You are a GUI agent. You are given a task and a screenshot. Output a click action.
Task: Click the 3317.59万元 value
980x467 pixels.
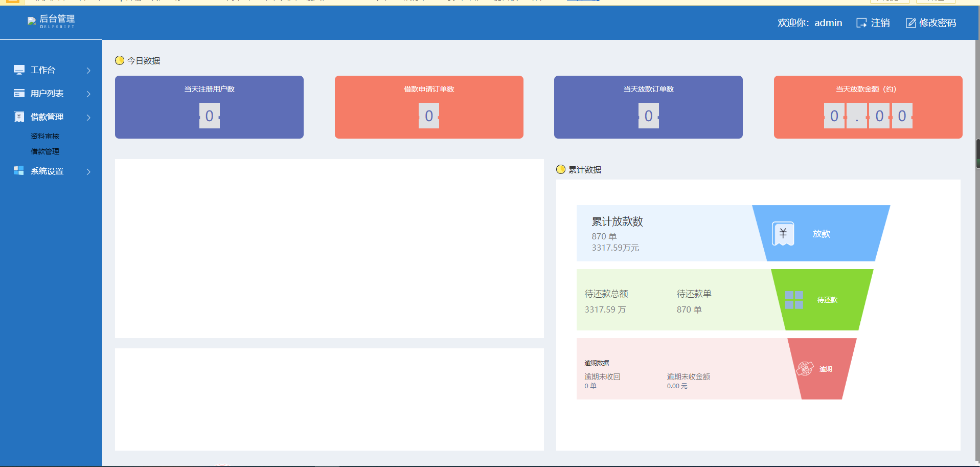(616, 248)
